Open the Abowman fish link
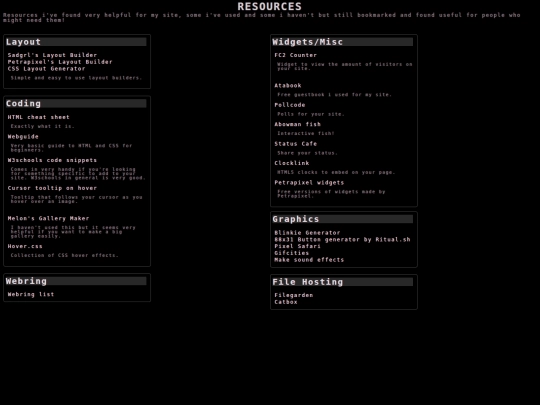Screen dimensions: 540x405 pos(298,124)
